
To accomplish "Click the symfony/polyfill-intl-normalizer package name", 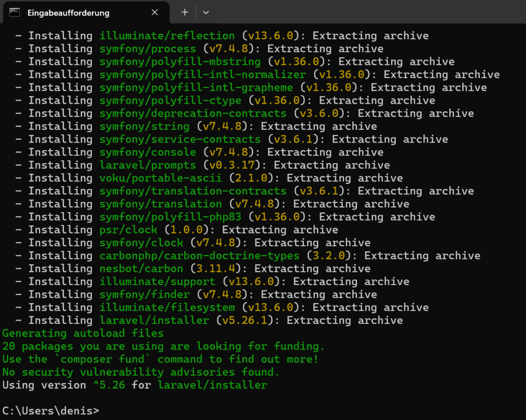I will [x=203, y=75].
